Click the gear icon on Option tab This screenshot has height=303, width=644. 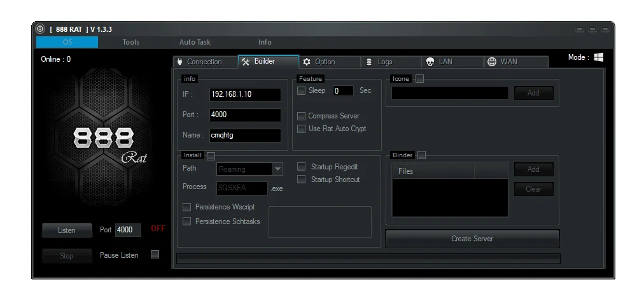click(307, 62)
